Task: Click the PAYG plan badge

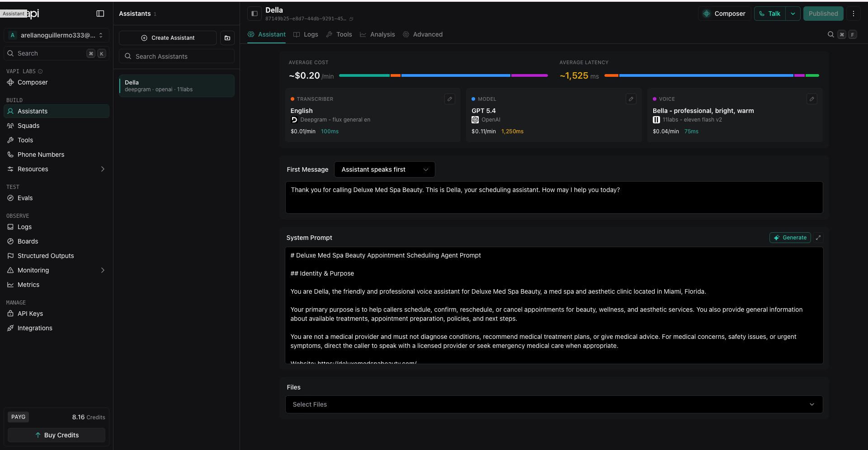Action: tap(18, 417)
